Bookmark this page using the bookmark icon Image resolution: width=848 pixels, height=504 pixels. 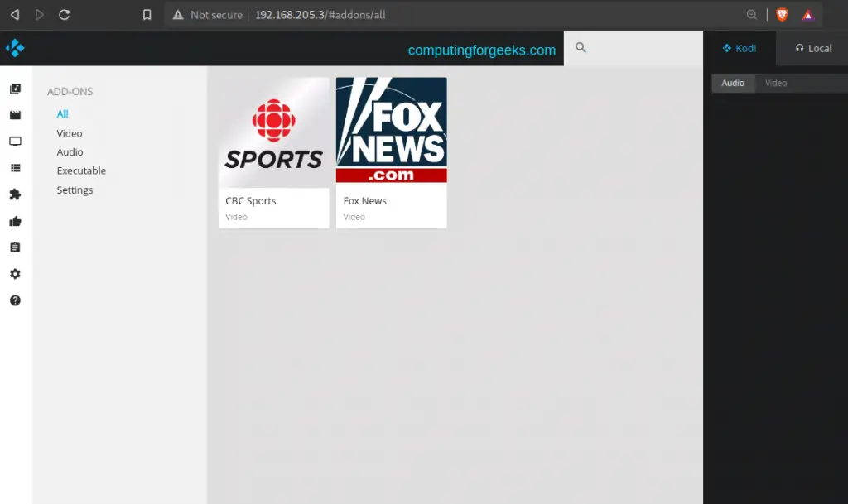[x=147, y=15]
